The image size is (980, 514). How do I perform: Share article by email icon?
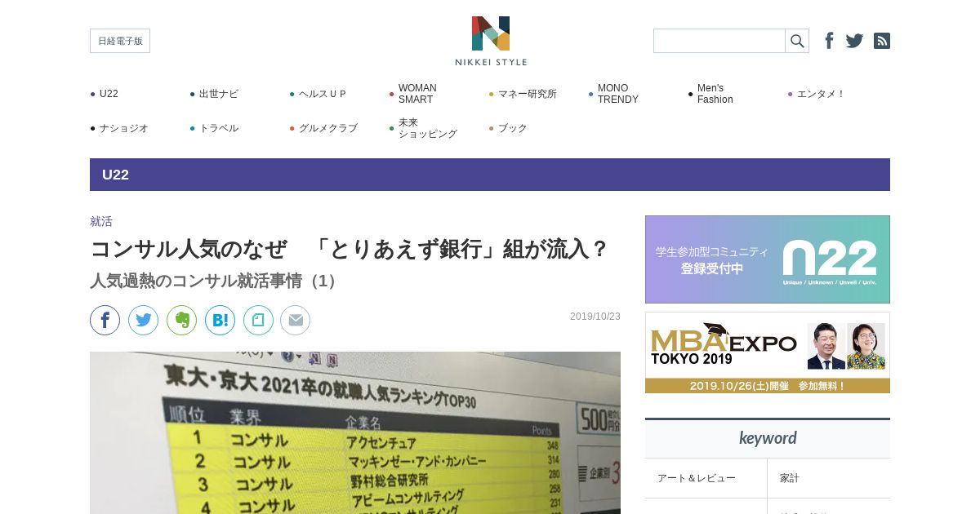(296, 320)
